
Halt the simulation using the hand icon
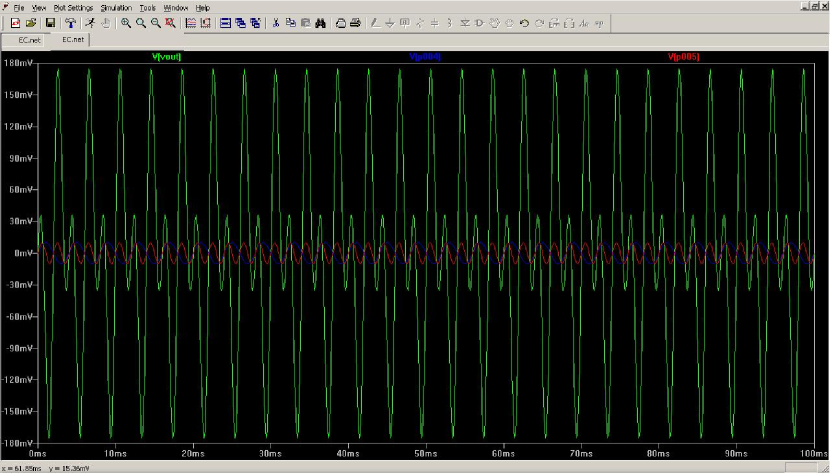click(x=105, y=22)
